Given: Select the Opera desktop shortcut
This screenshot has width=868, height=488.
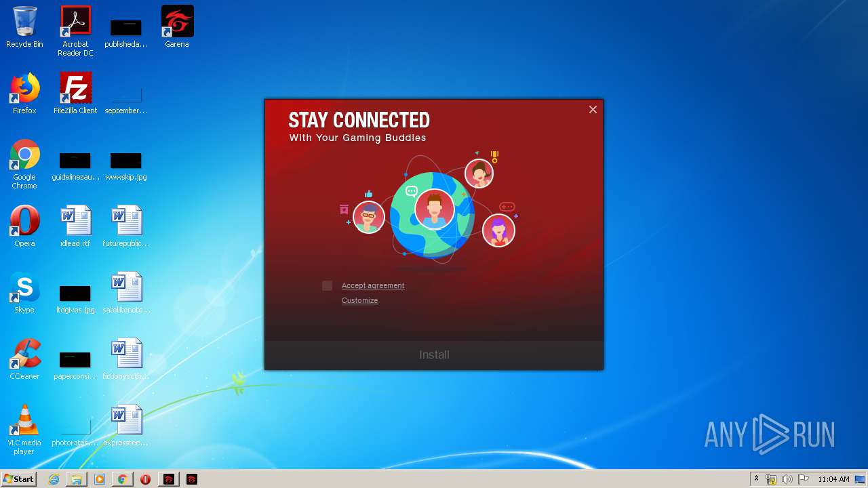Looking at the screenshot, I should click(24, 226).
